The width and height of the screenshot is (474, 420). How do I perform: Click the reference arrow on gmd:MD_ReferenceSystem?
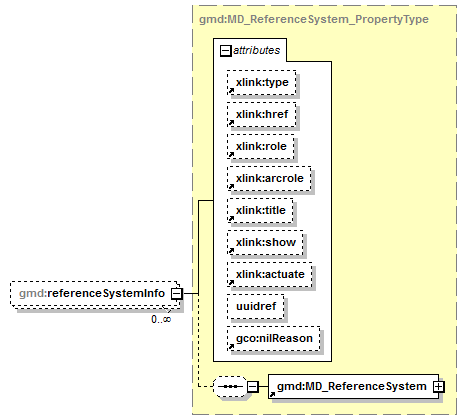(272, 394)
